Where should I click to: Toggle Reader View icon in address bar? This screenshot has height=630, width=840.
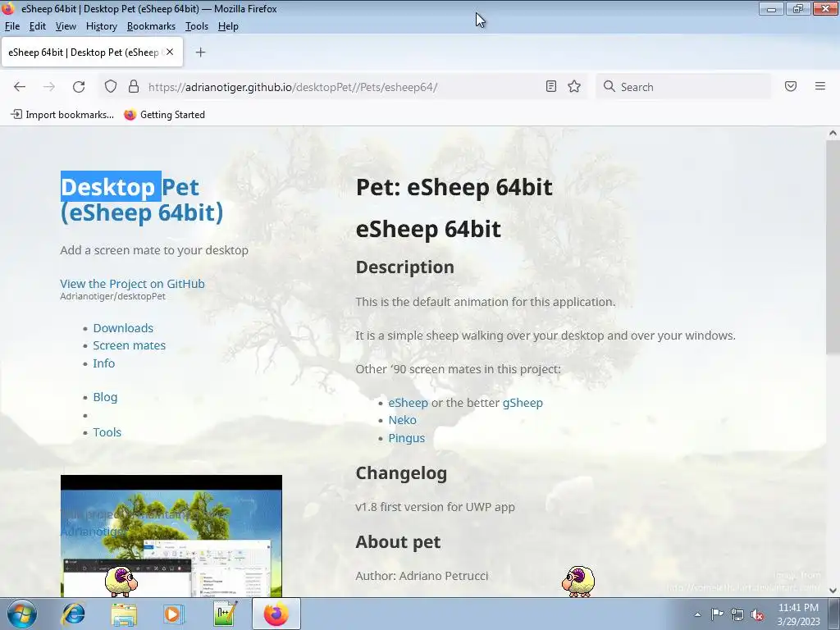(550, 86)
